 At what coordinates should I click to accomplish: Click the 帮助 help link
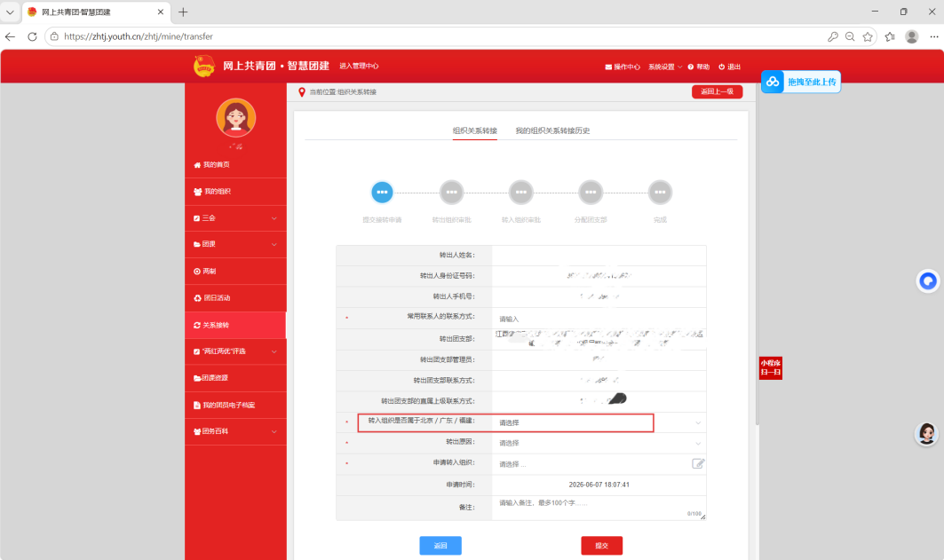(x=699, y=67)
